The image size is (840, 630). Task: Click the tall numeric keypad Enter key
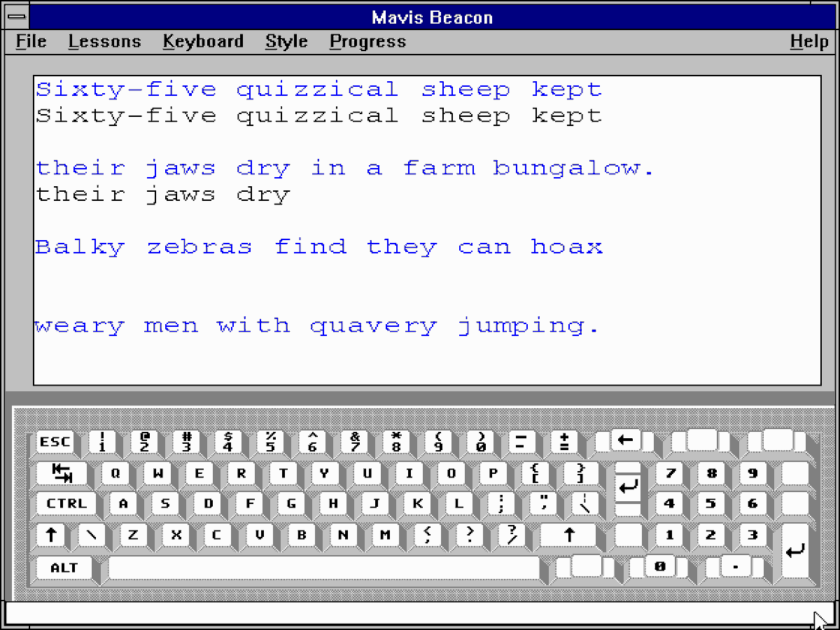tap(795, 551)
